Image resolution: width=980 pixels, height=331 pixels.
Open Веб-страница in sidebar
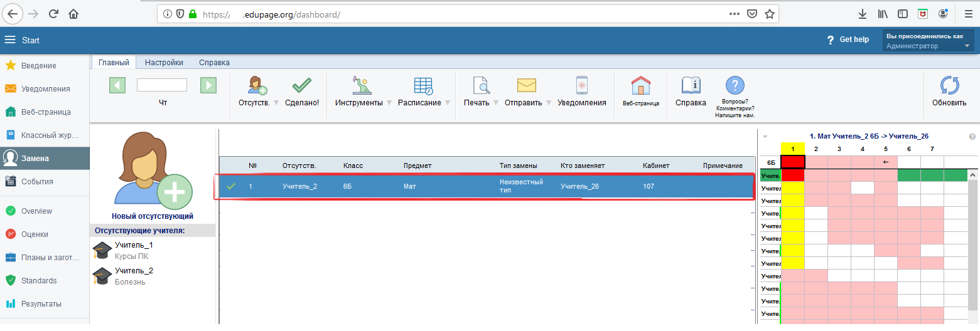pyautogui.click(x=45, y=112)
